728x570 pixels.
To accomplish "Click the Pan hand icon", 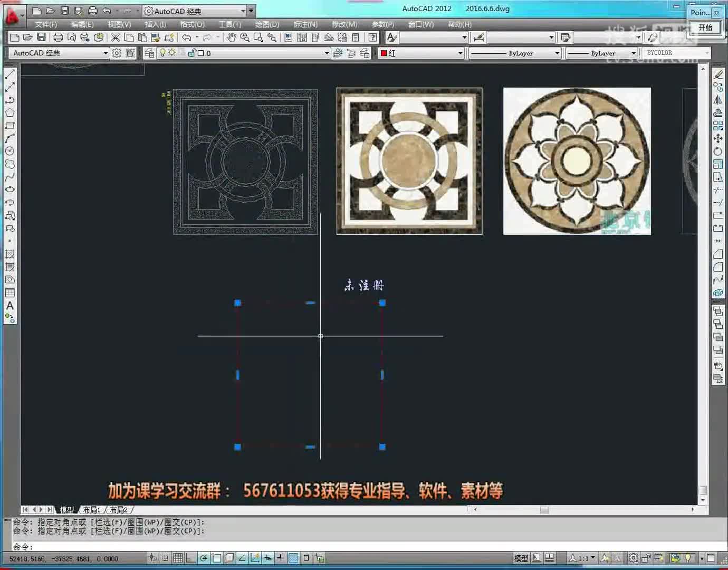I will click(231, 37).
